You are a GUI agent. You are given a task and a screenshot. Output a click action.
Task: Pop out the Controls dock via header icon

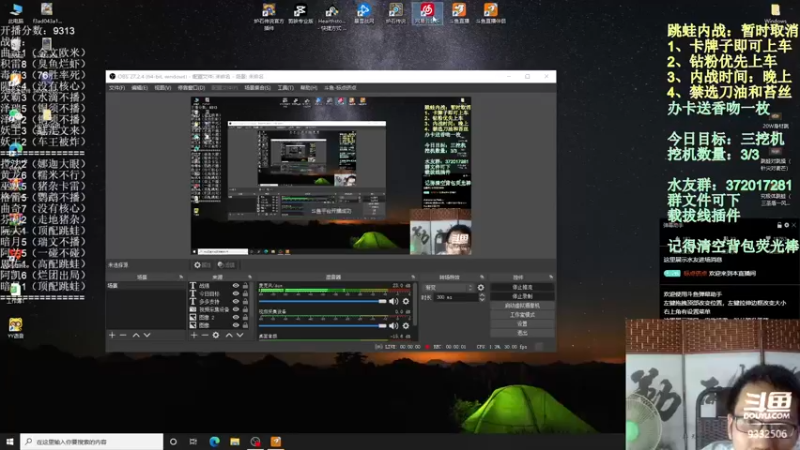[551, 277]
